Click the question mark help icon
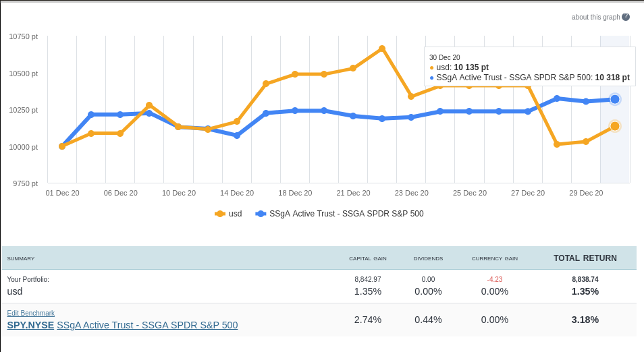Screen dimensions: 644x352 626,17
